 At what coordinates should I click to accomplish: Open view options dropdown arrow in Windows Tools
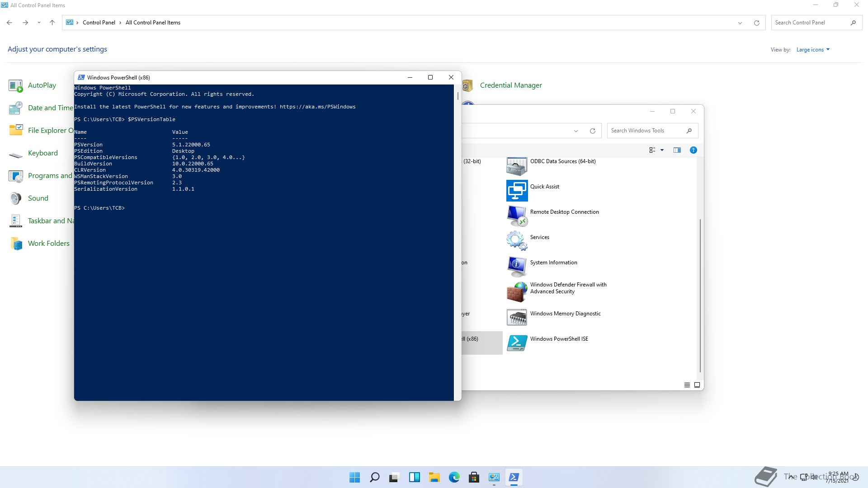point(662,150)
